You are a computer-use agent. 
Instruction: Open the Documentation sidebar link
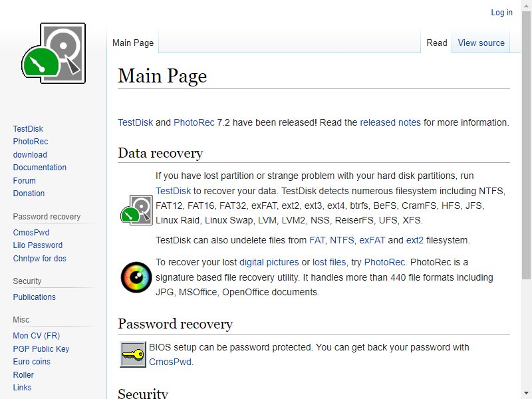pos(40,168)
